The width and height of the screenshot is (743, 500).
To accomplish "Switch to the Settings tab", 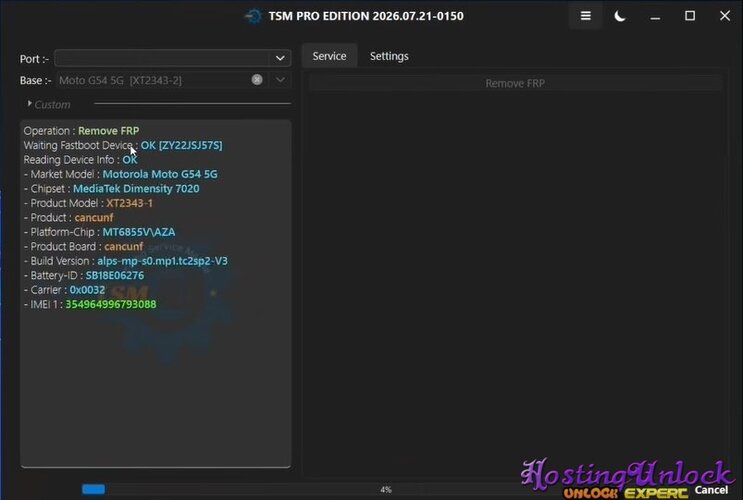I will pos(389,56).
